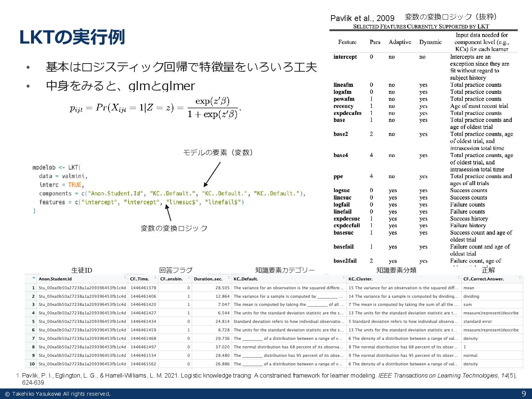Click the 'intercept' feature row label
Viewport: 532px width, 399px height.
[x=345, y=57]
